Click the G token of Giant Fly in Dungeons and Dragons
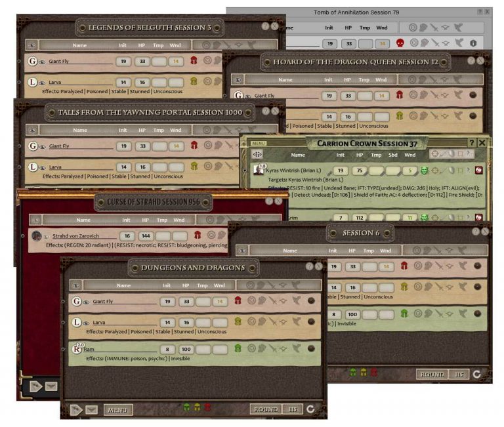This screenshot has width=504, height=427. point(77,301)
